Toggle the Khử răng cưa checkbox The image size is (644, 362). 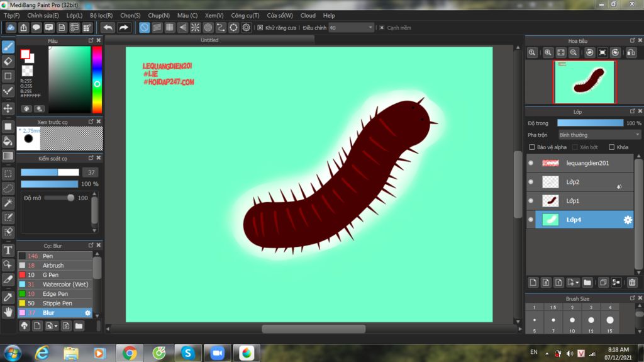point(260,28)
